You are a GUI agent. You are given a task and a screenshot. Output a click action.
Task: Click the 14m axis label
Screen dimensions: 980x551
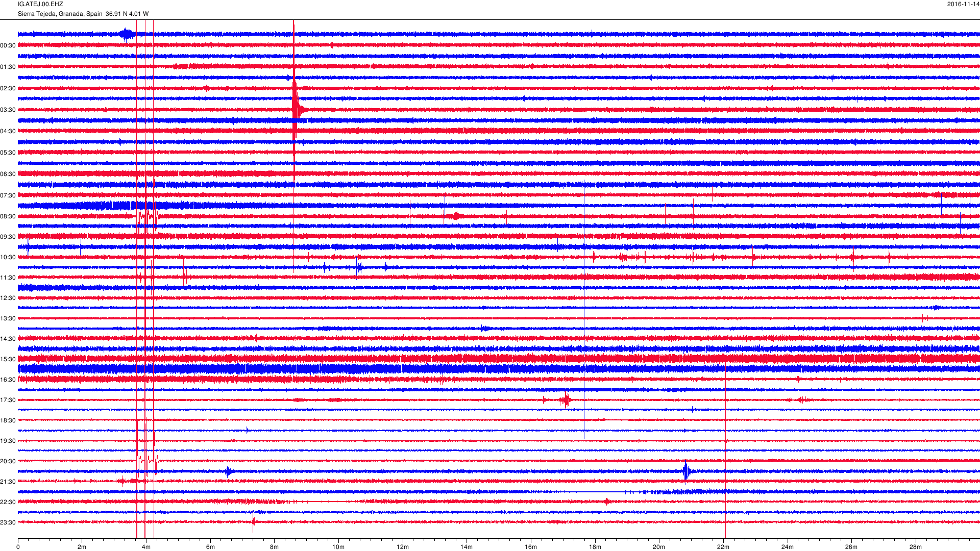467,547
